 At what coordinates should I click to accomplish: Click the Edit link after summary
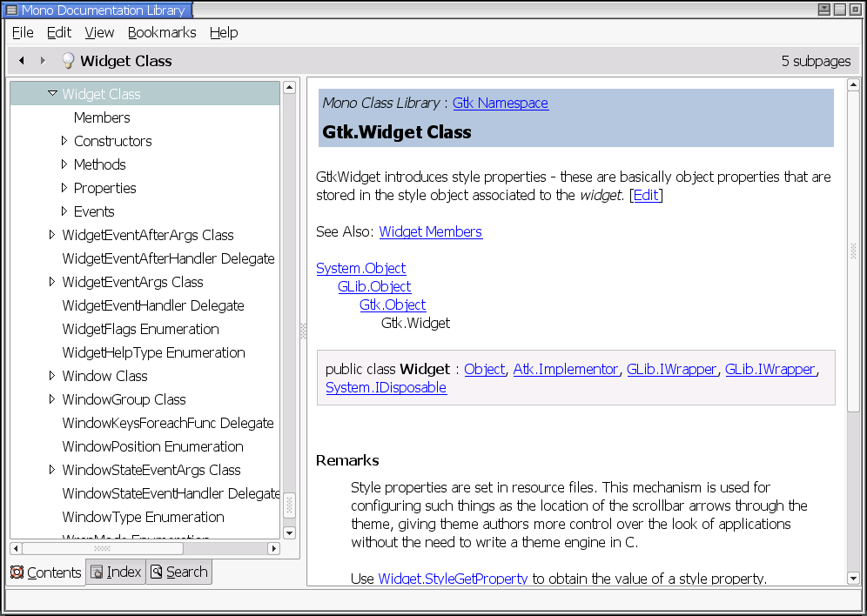pos(646,195)
